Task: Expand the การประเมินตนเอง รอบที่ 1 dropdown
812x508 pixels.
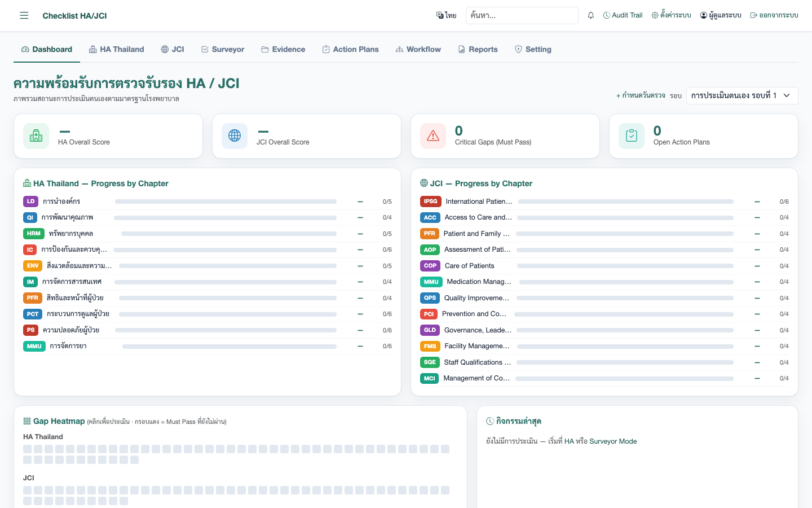Action: [742, 95]
